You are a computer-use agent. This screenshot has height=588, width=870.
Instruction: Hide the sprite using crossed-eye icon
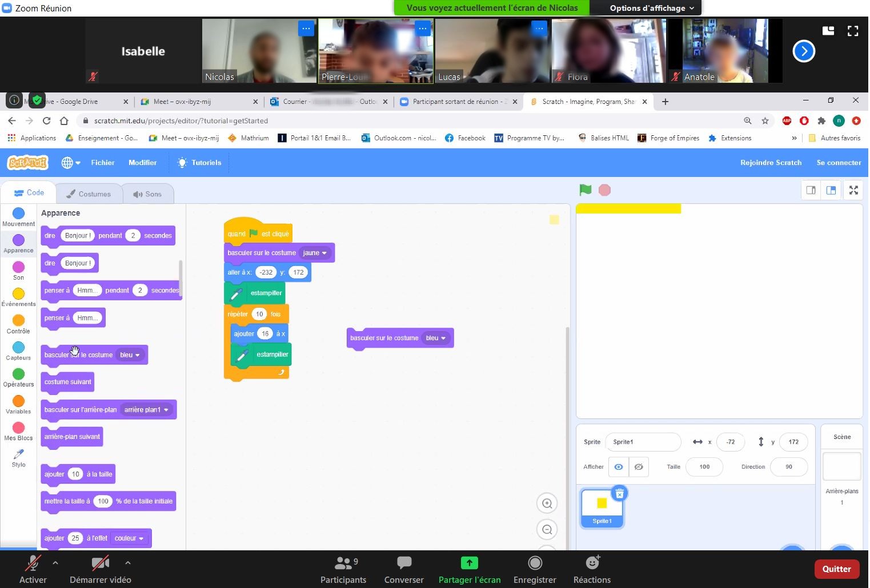pos(639,467)
